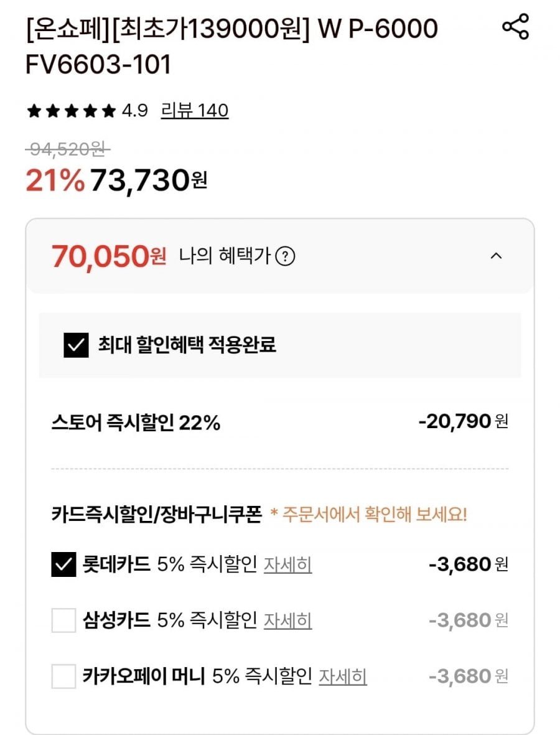Collapse the 나의 혜택가 benefits panel with the chevron
Viewport: 560px width, 735px height.
pyautogui.click(x=496, y=256)
